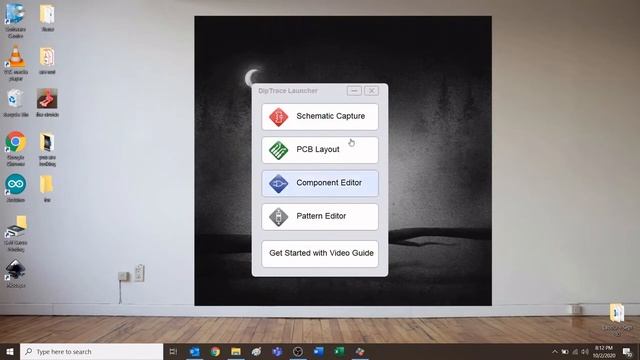Open PCB Layout module
Viewport: 640px width, 360px height.
click(320, 150)
